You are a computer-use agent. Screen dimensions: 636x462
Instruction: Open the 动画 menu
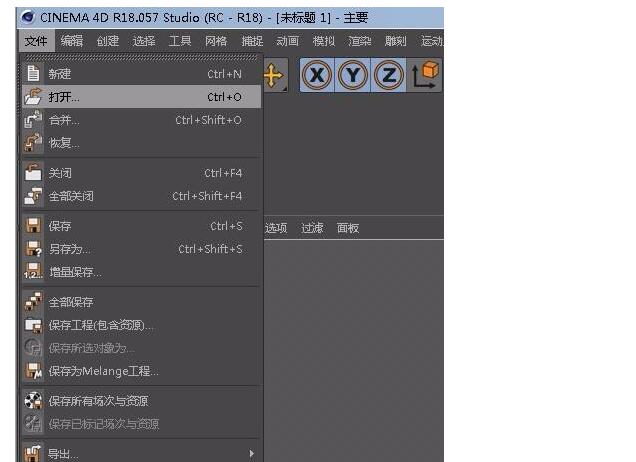pyautogui.click(x=288, y=41)
